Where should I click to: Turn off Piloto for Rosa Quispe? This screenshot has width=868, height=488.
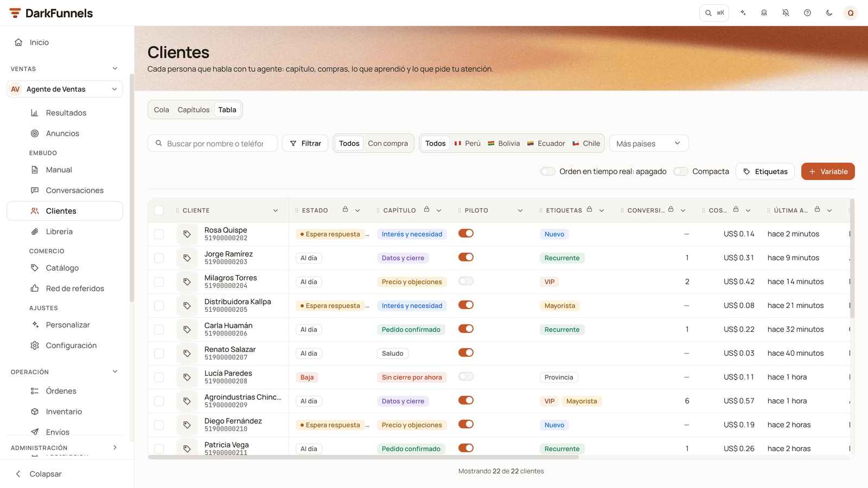point(466,234)
